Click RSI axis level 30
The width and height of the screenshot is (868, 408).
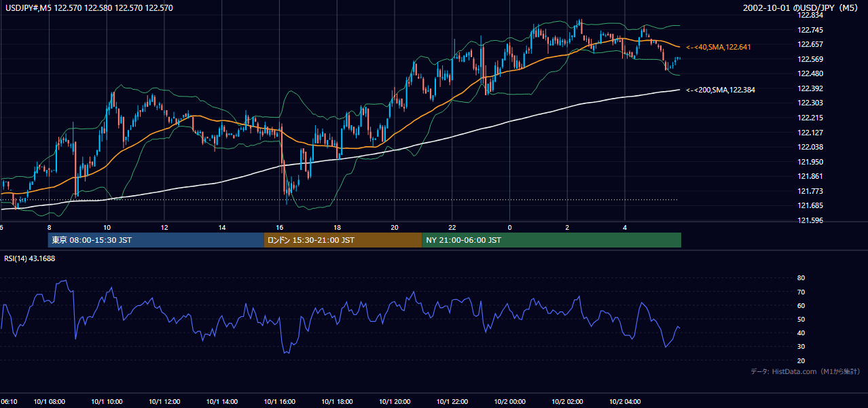801,346
